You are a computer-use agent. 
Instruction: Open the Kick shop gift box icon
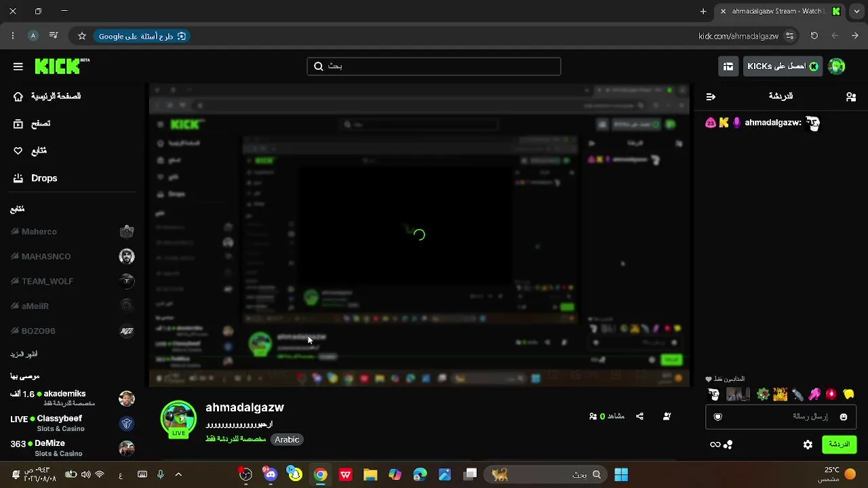point(728,66)
